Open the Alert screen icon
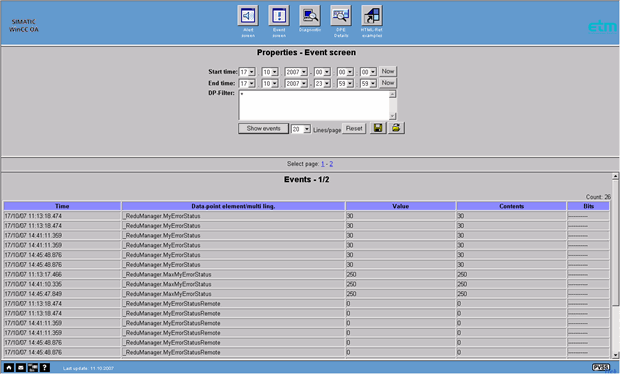The height and width of the screenshot is (374, 620). tap(248, 16)
